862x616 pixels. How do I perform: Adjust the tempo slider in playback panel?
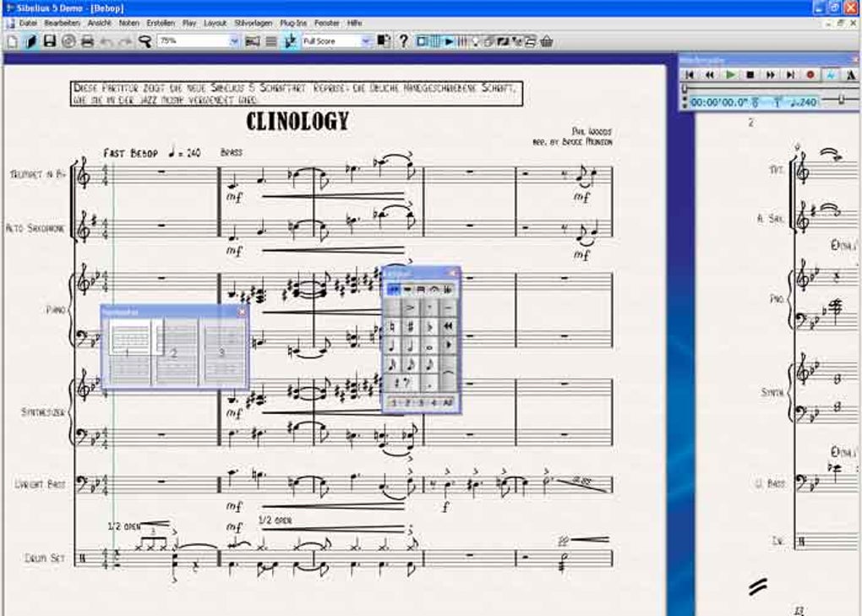tap(840, 101)
